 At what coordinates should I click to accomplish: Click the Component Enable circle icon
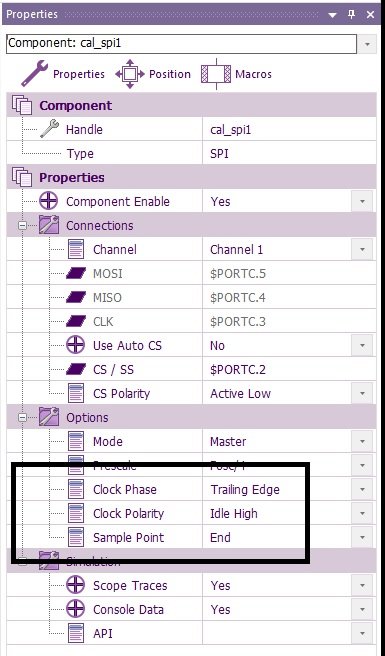tap(49, 202)
